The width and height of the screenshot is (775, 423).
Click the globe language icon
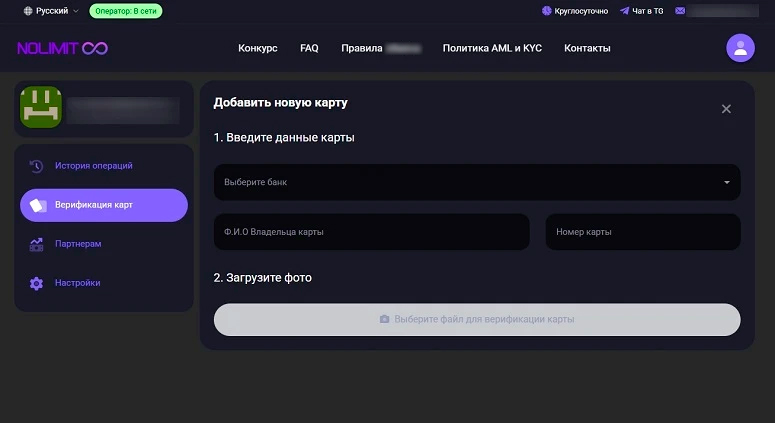28,11
